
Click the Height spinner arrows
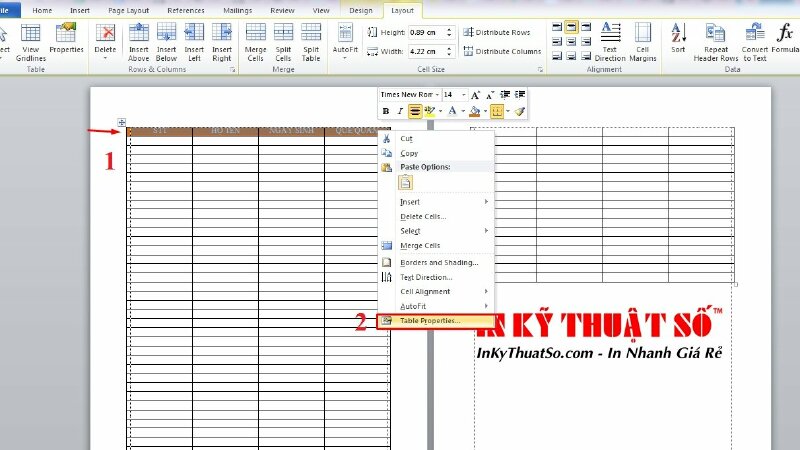449,32
